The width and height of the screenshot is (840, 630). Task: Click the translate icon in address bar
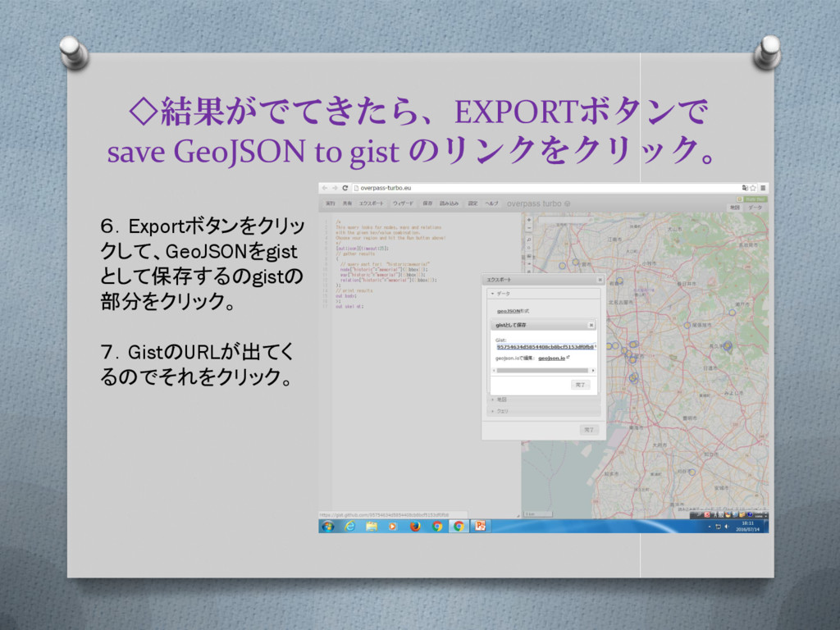coord(744,188)
